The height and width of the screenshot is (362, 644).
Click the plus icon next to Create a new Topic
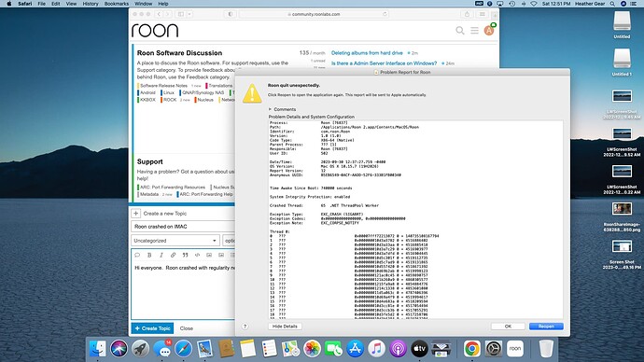coord(136,214)
